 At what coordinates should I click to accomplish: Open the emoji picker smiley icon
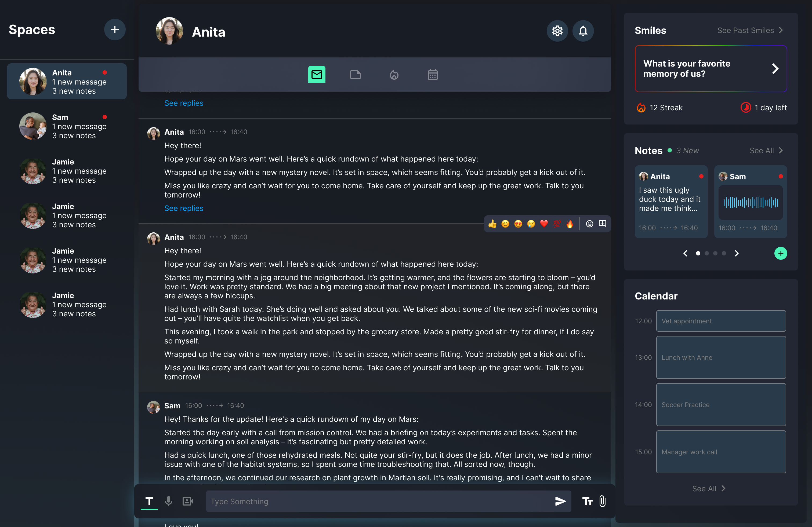coord(589,224)
